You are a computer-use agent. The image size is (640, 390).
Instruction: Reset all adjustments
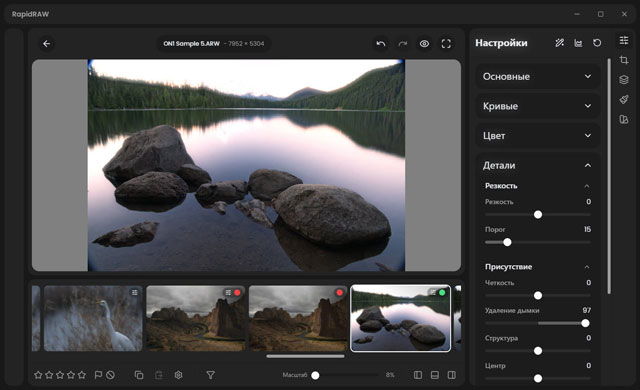pos(597,43)
